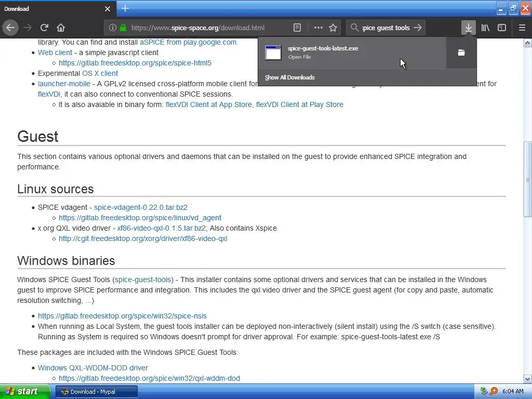Click the orange magnifier tray icon
The height and width of the screenshot is (399, 532).
point(494,392)
